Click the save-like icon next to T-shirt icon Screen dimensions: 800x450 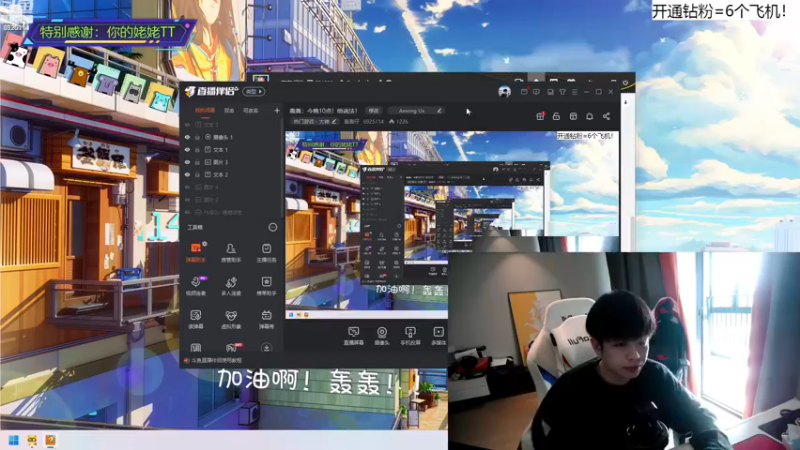[x=550, y=92]
